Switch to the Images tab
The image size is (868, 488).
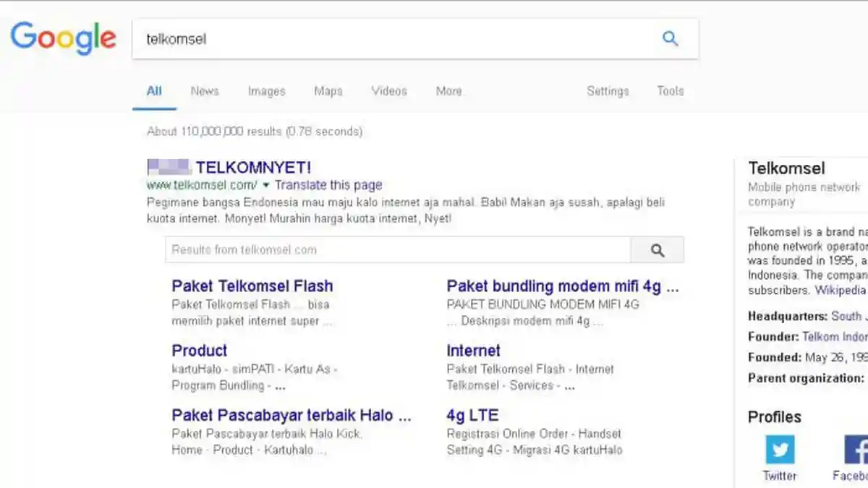(266, 91)
